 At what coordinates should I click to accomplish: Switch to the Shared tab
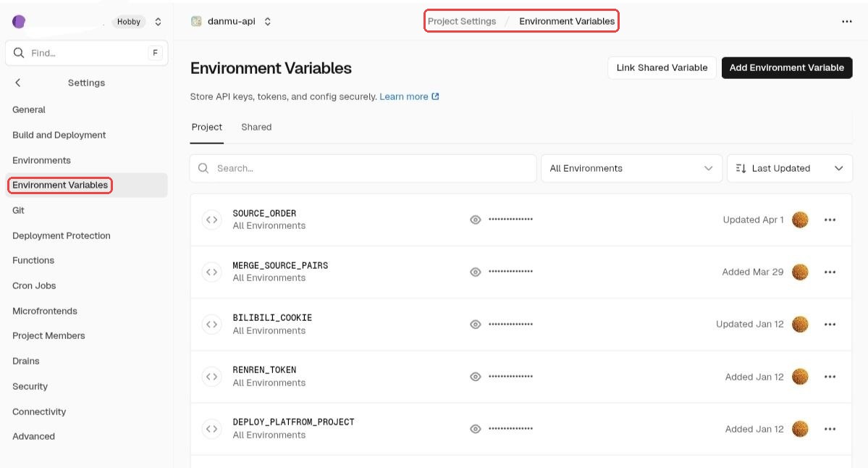click(256, 127)
